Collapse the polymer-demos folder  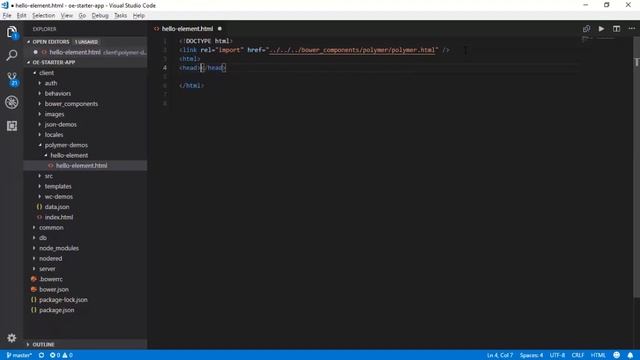(40, 145)
